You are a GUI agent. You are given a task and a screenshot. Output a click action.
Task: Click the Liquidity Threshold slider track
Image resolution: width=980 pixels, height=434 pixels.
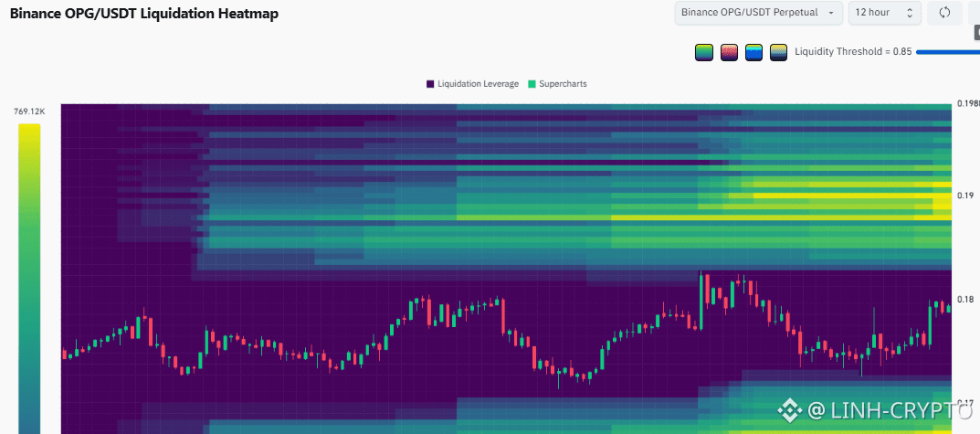[947, 52]
